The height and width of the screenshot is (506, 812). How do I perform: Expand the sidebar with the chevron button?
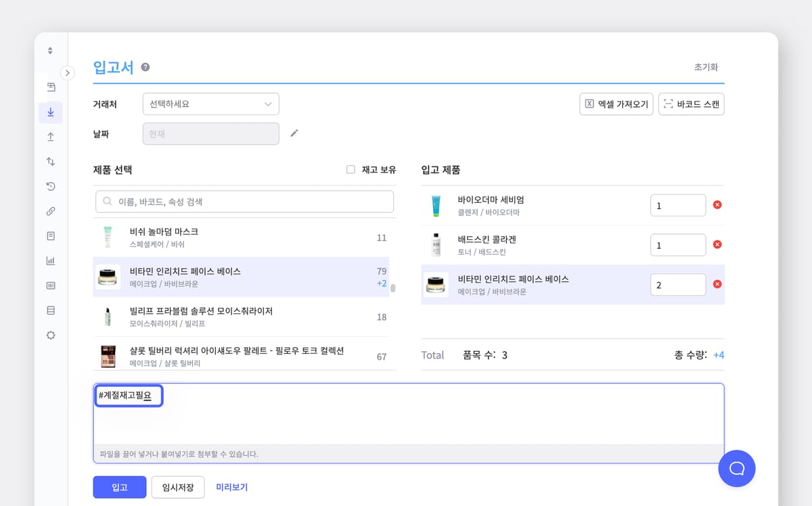(x=67, y=72)
